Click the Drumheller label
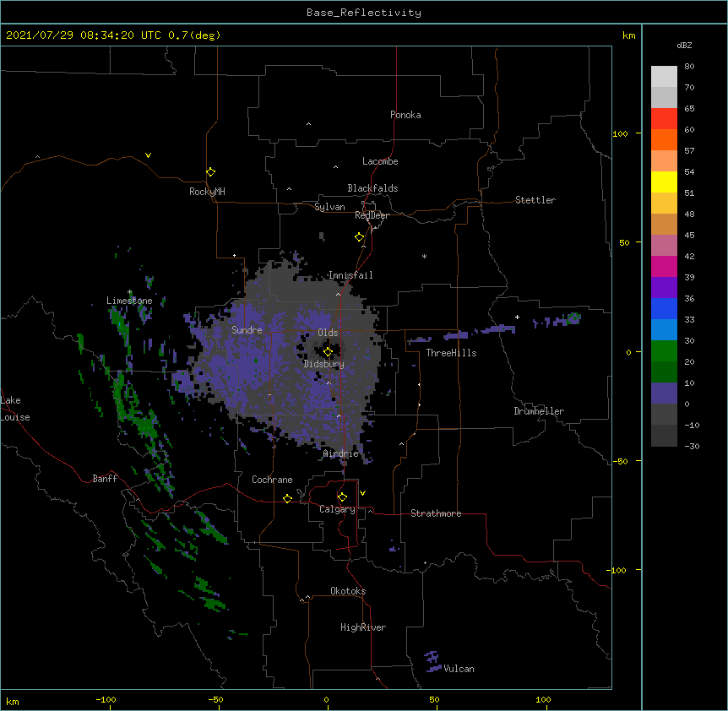 pyautogui.click(x=539, y=411)
